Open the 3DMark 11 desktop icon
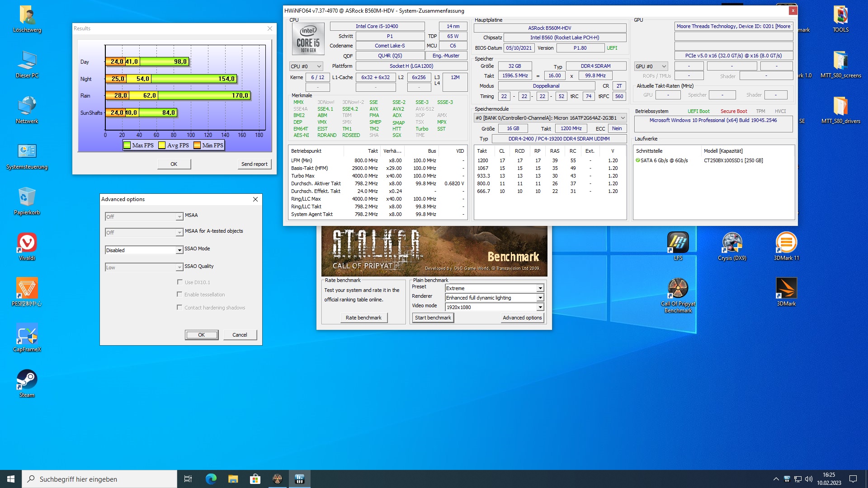Screen dimensions: 868x488 click(x=786, y=243)
